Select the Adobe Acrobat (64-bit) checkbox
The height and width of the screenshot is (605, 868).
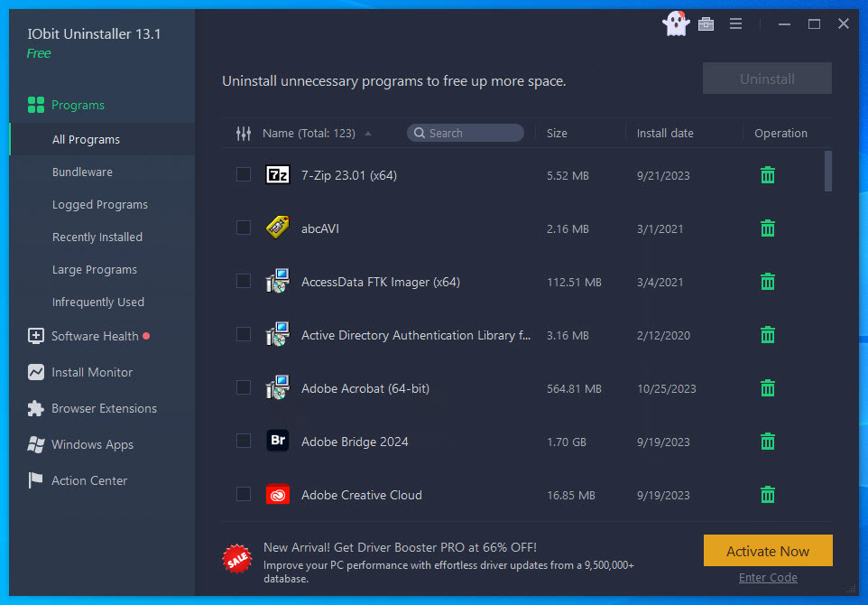pos(244,387)
